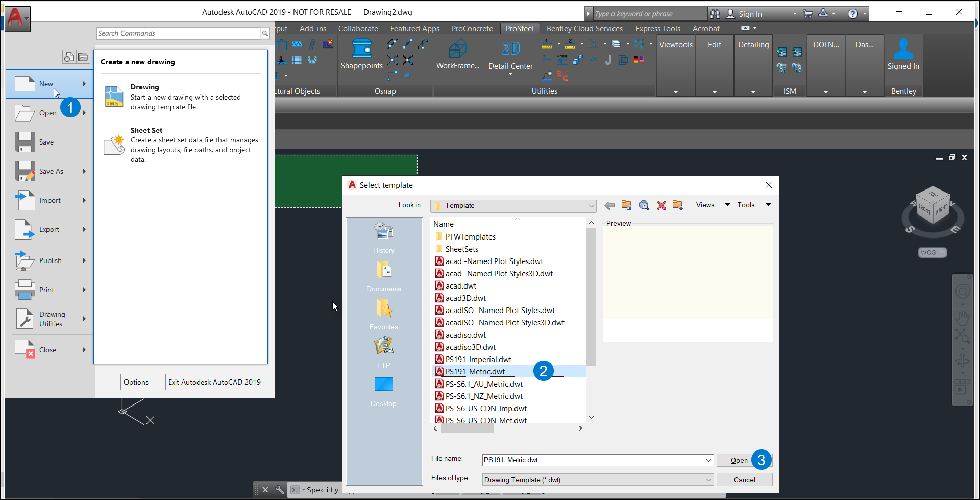The image size is (980, 500).
Task: Expand the Export submenu arrow
Action: point(84,229)
